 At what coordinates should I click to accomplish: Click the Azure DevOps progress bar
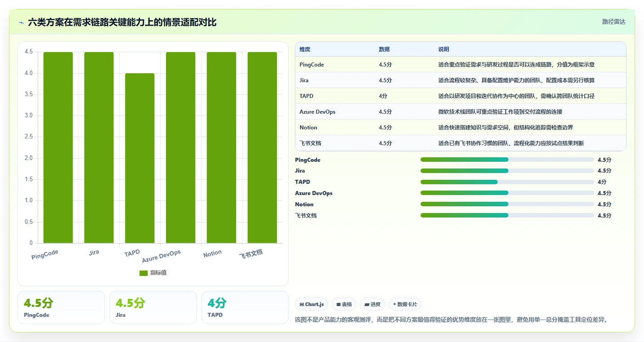tap(507, 193)
